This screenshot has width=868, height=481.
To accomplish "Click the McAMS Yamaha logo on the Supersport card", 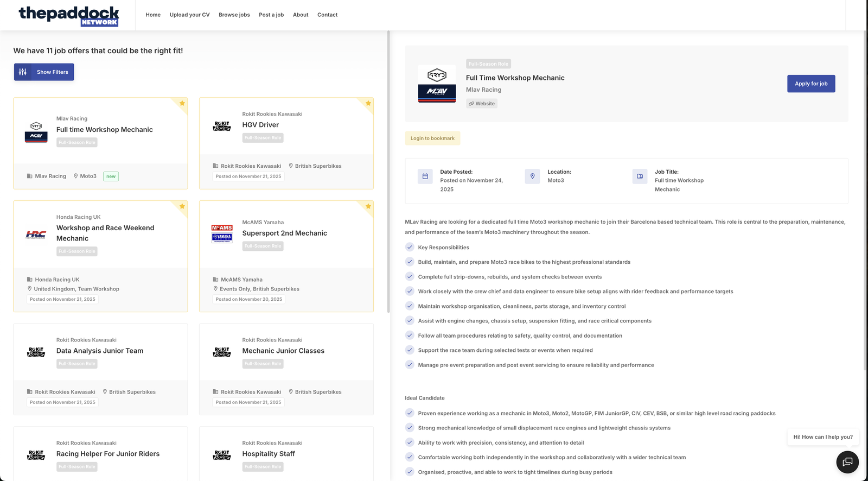I will [222, 233].
